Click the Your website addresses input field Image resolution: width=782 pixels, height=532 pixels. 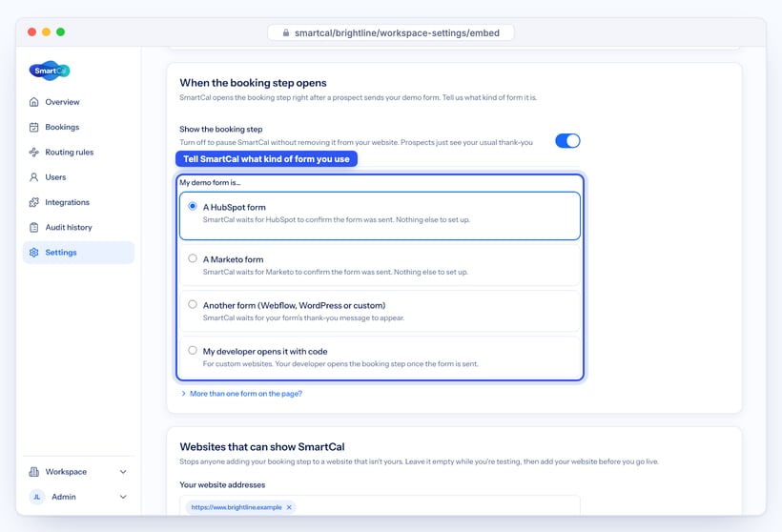tap(380, 505)
